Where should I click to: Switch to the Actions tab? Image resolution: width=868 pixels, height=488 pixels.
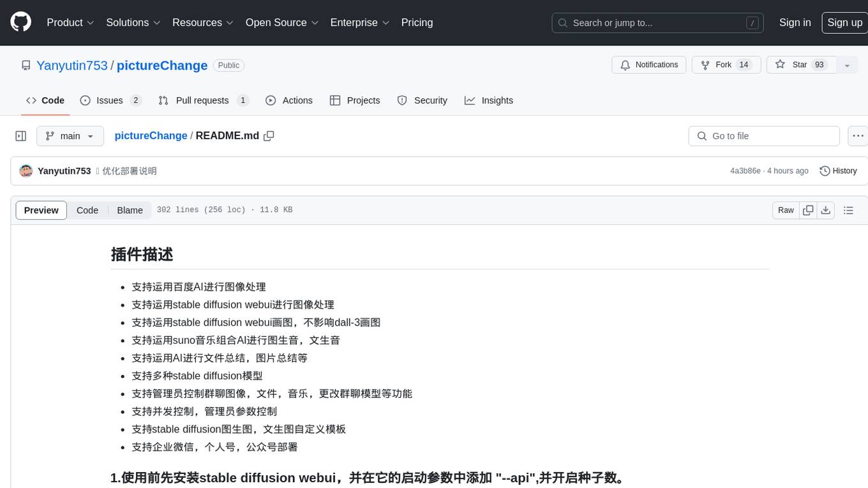tap(288, 100)
